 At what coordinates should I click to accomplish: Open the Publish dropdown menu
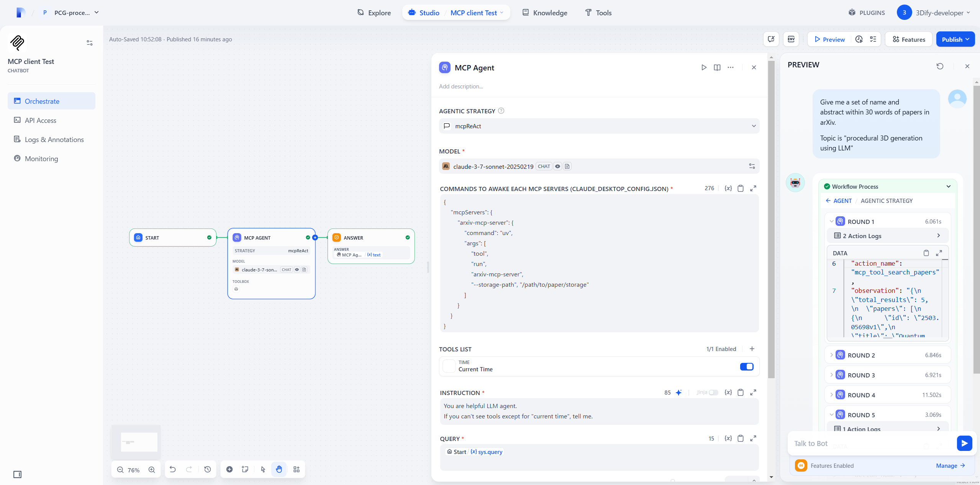(955, 39)
